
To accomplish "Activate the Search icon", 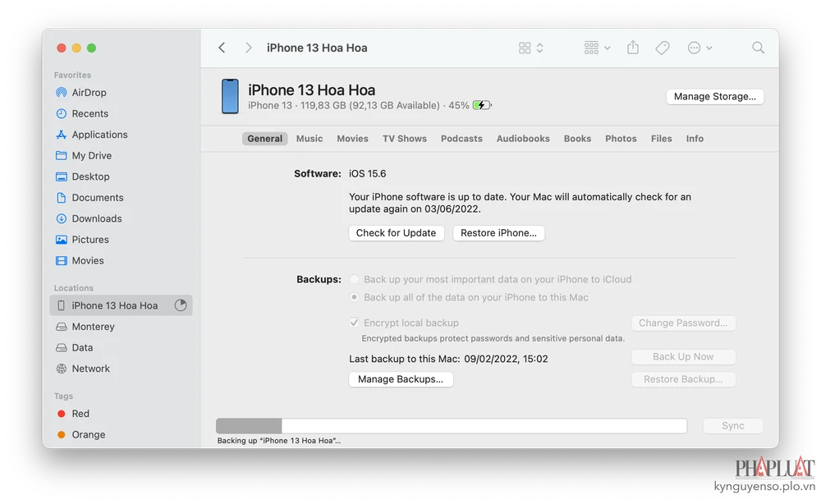I will [x=758, y=48].
